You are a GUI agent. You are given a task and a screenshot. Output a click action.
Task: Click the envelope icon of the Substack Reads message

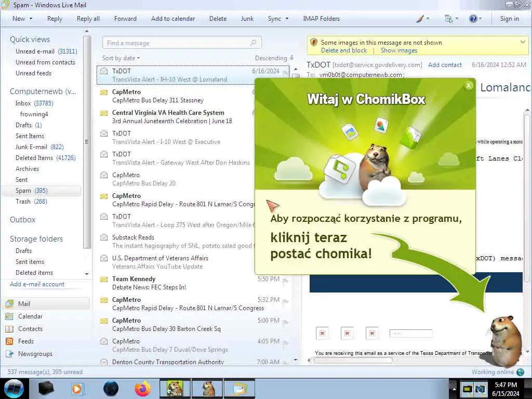[x=104, y=237]
